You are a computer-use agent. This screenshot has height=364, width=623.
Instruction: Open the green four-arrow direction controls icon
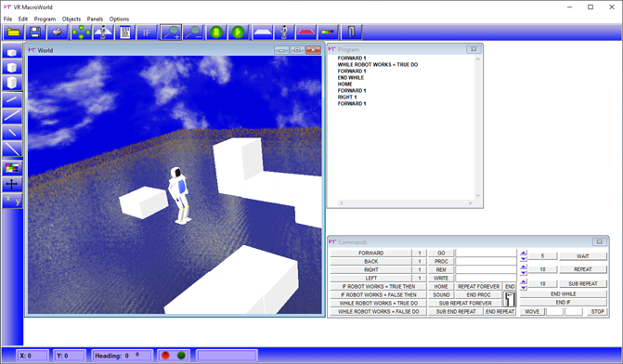[81, 32]
